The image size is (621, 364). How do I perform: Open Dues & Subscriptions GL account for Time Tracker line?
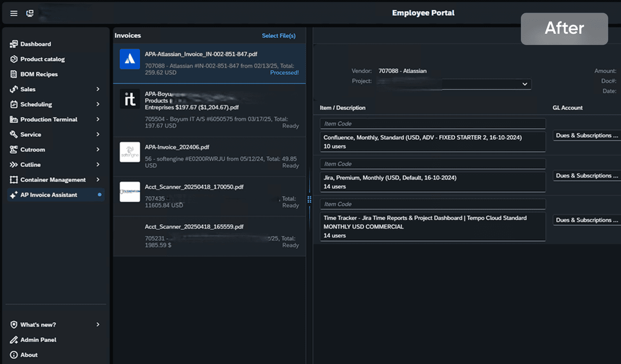[587, 220]
